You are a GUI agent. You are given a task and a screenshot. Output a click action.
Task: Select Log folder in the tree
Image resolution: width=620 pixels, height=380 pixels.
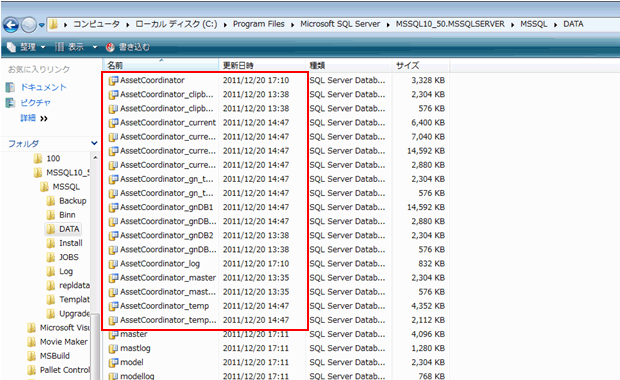pos(66,271)
